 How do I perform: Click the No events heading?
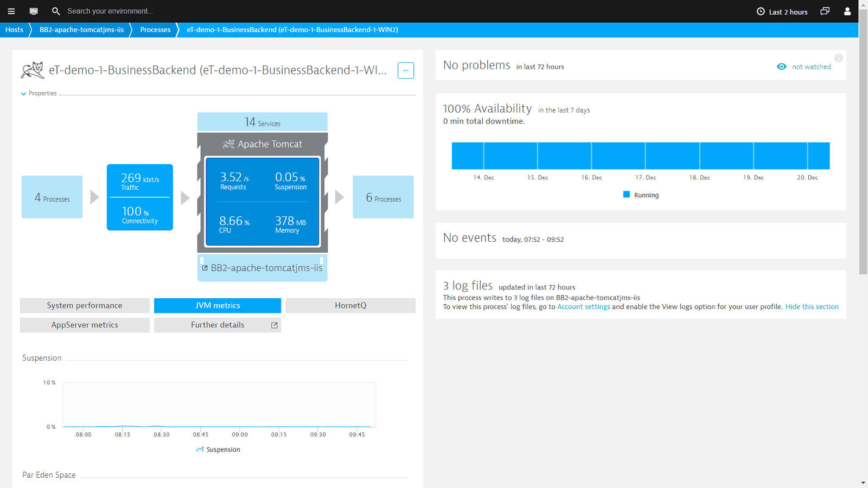coord(470,237)
